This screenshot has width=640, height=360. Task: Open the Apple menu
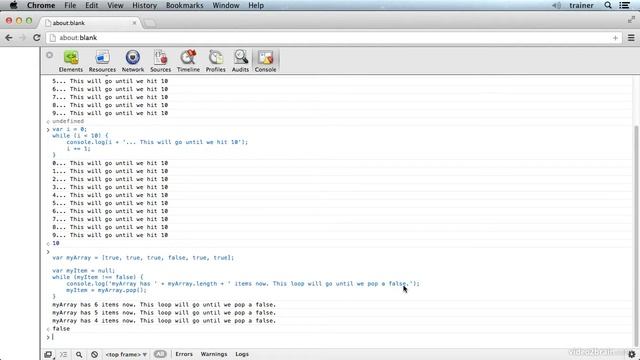pyautogui.click(x=13, y=5)
